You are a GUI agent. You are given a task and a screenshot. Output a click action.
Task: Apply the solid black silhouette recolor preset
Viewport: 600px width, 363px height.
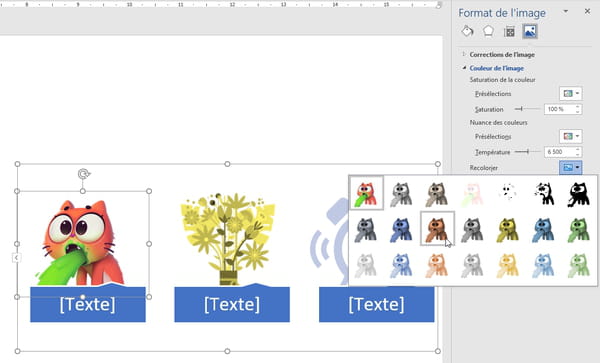[x=579, y=194]
